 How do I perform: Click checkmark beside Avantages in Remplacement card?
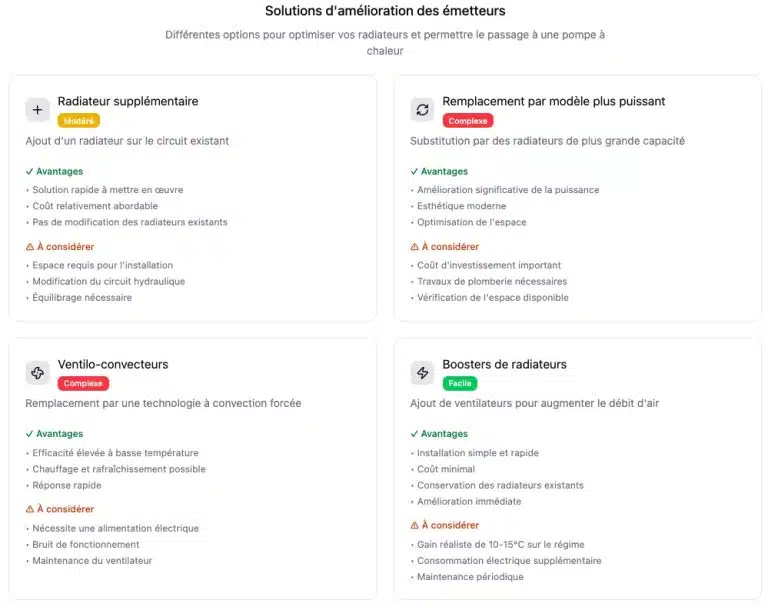point(414,171)
